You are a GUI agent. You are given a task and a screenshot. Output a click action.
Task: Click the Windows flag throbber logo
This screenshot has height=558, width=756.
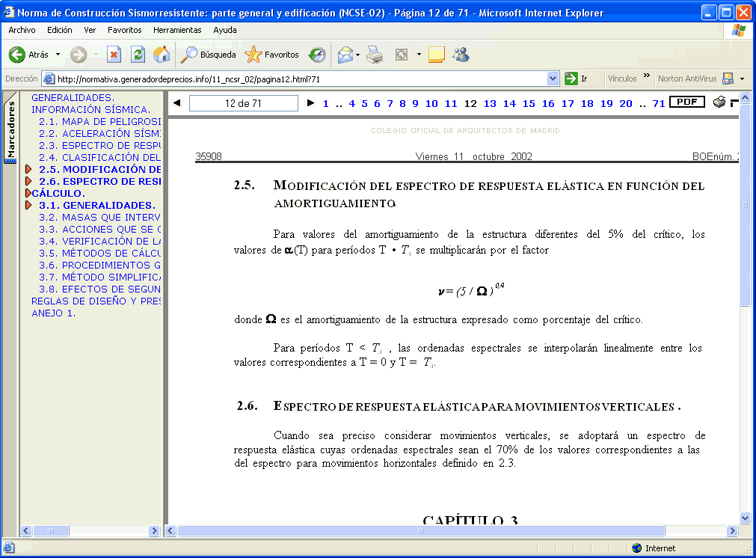tap(738, 31)
